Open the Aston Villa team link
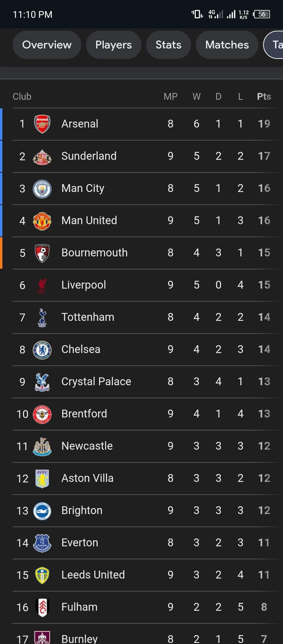The height and width of the screenshot is (644, 283). [x=87, y=478]
